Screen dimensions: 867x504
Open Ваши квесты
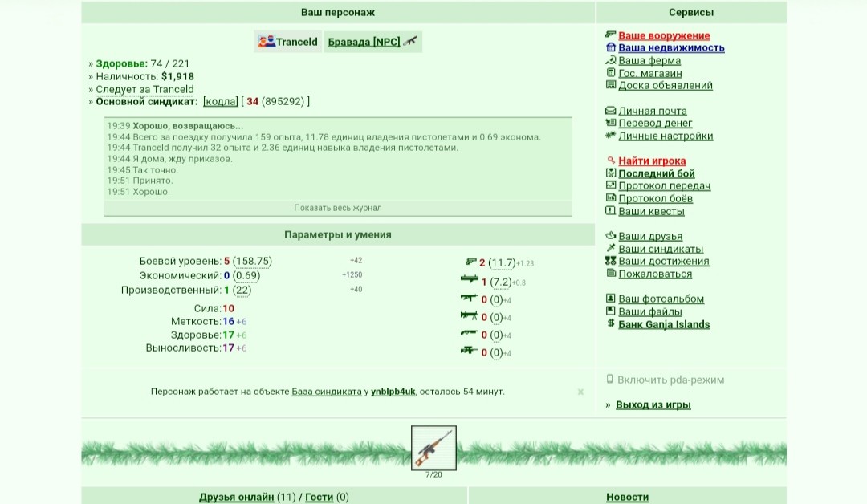tap(651, 211)
